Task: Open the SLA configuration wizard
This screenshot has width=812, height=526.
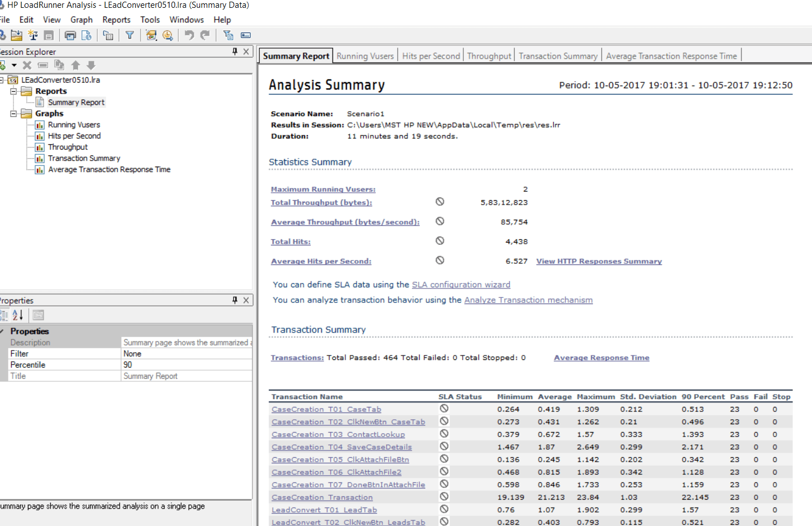Action: (x=461, y=285)
